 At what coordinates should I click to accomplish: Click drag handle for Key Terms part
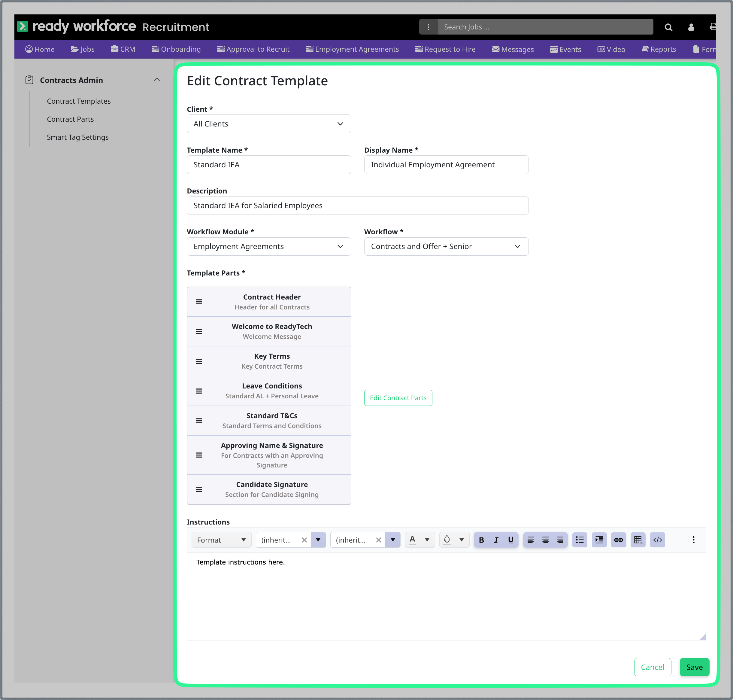coord(199,361)
